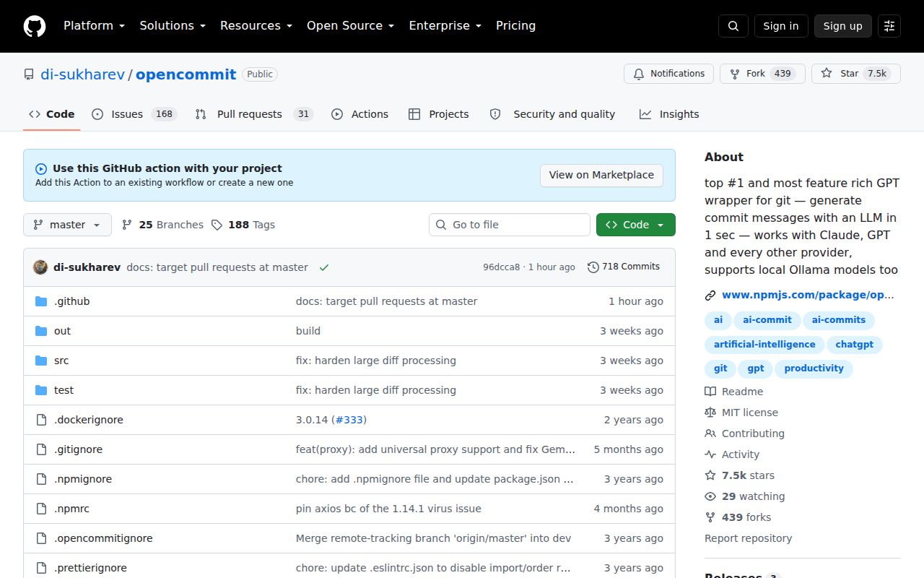Open the .prettierignore file

pos(90,568)
